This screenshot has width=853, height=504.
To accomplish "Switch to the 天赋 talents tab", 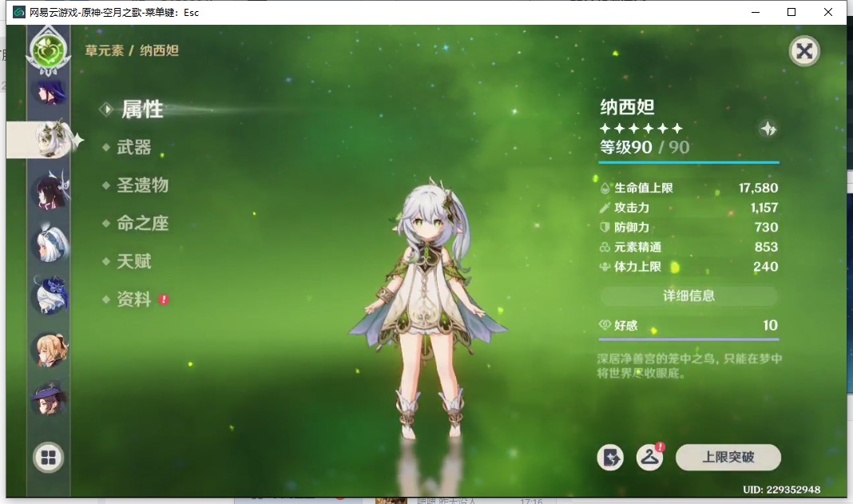I will [x=134, y=262].
